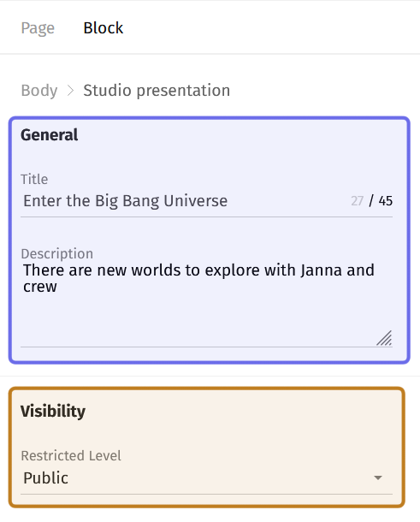Image resolution: width=420 pixels, height=522 pixels.
Task: Click into the Description text area
Action: [x=206, y=304]
